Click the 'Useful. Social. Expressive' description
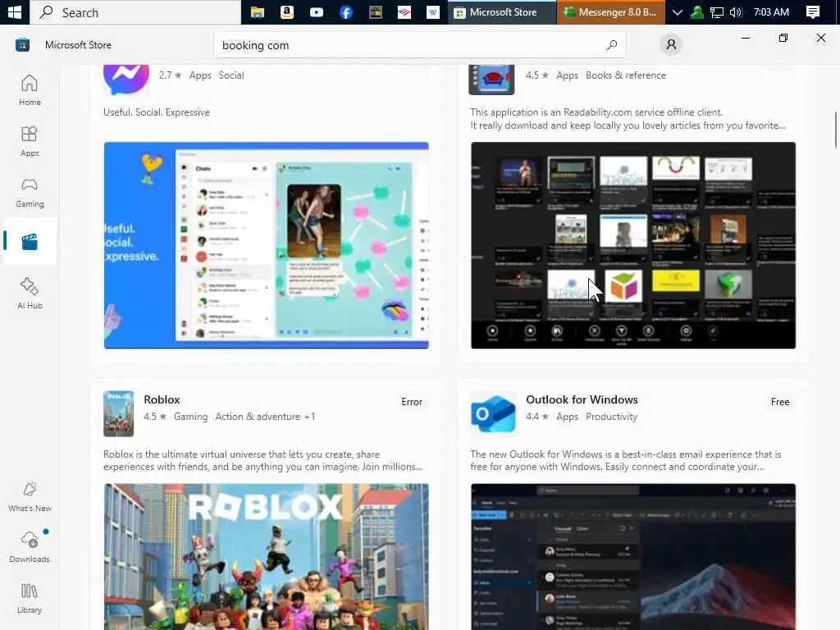 [x=157, y=112]
